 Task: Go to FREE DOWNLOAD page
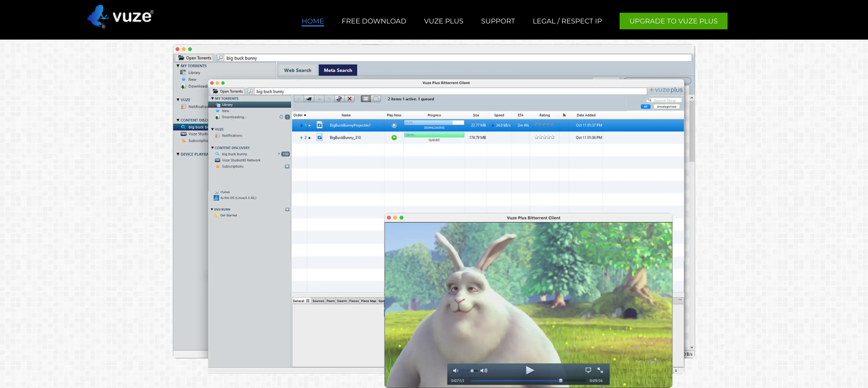(374, 21)
